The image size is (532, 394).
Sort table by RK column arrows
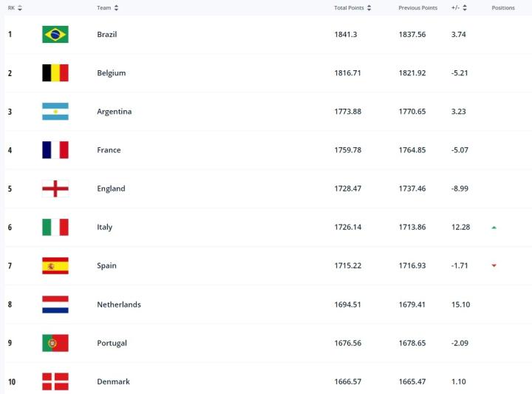click(x=20, y=8)
